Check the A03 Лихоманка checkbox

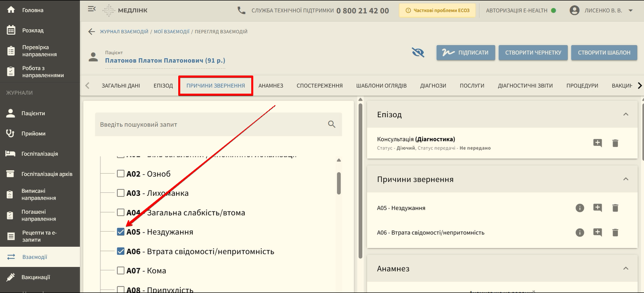point(121,193)
